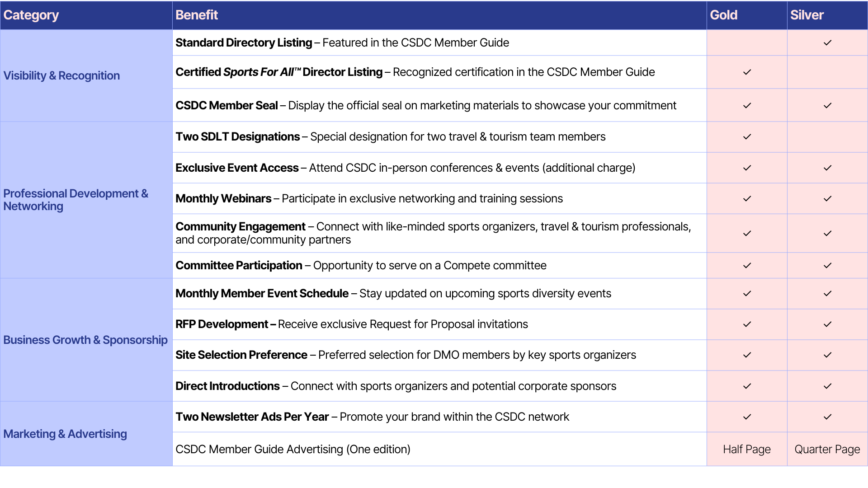The height and width of the screenshot is (488, 868).
Task: Select the Gold checkmark for Direct Introductions
Action: (747, 386)
